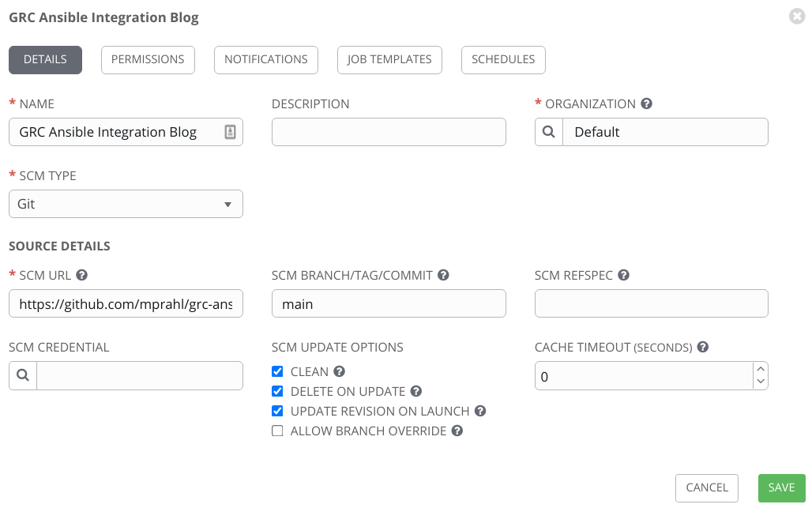
Task: Disable the Clean checkbox
Action: click(277, 371)
